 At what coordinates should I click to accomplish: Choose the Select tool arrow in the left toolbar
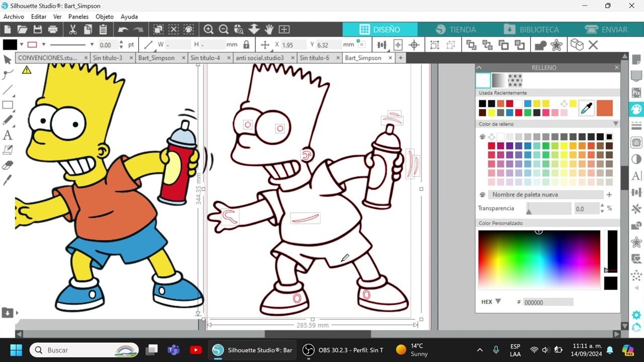point(8,60)
